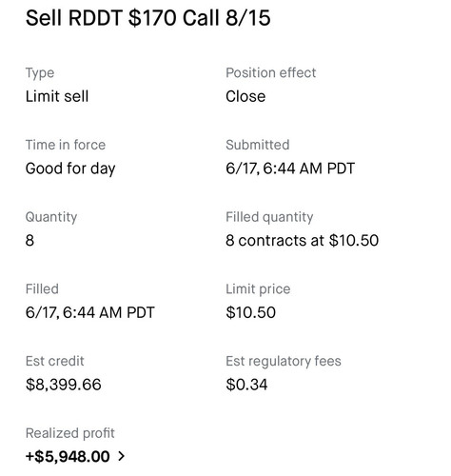This screenshot has height=476, width=451.
Task: Click the Filled time 6/17, 6:44 AM PDT
Action: tap(89, 312)
